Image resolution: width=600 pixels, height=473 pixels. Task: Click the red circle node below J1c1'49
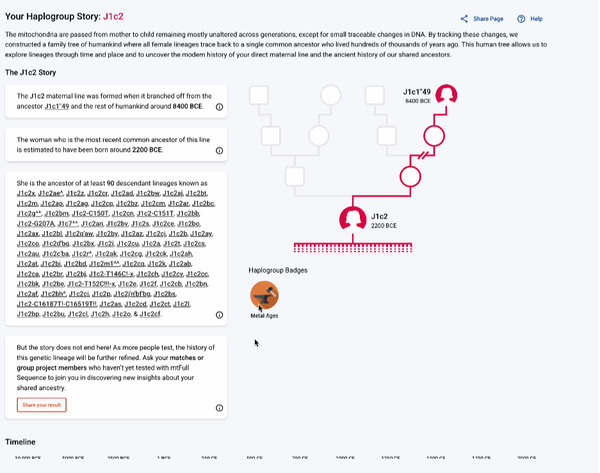[434, 136]
